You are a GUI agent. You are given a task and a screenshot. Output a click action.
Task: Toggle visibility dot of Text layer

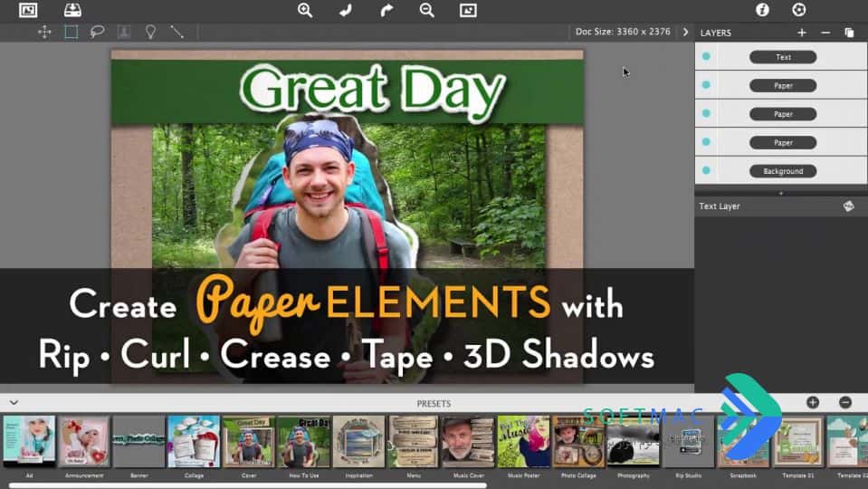706,56
